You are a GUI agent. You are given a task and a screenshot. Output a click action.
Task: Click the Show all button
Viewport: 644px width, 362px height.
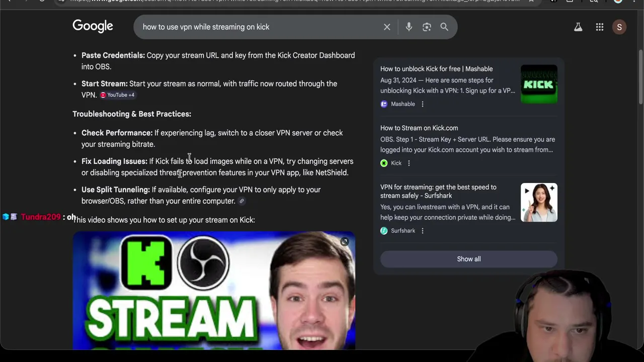tap(469, 259)
